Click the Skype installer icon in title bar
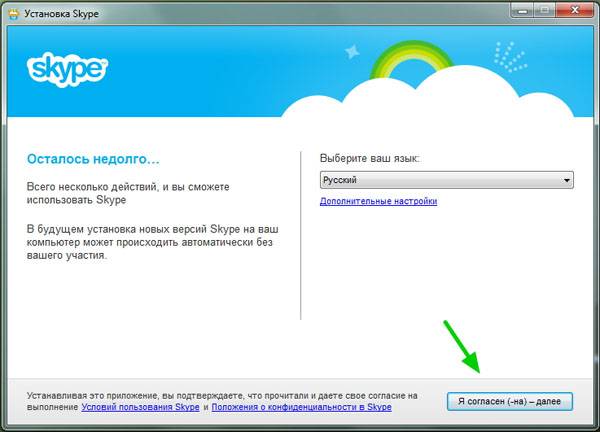The image size is (600, 432). tap(13, 14)
